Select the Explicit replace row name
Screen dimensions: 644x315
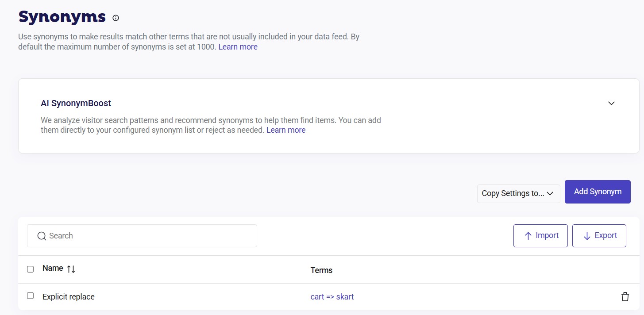[x=69, y=297]
